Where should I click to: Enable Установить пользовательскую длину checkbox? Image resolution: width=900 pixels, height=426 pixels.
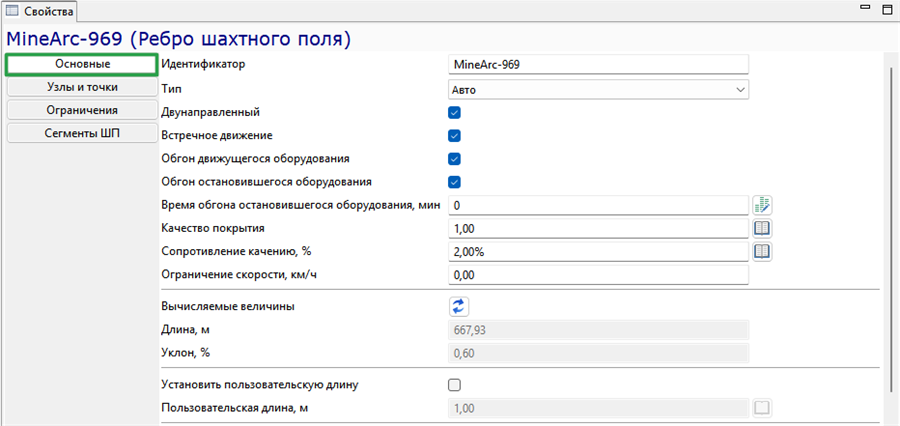[455, 385]
